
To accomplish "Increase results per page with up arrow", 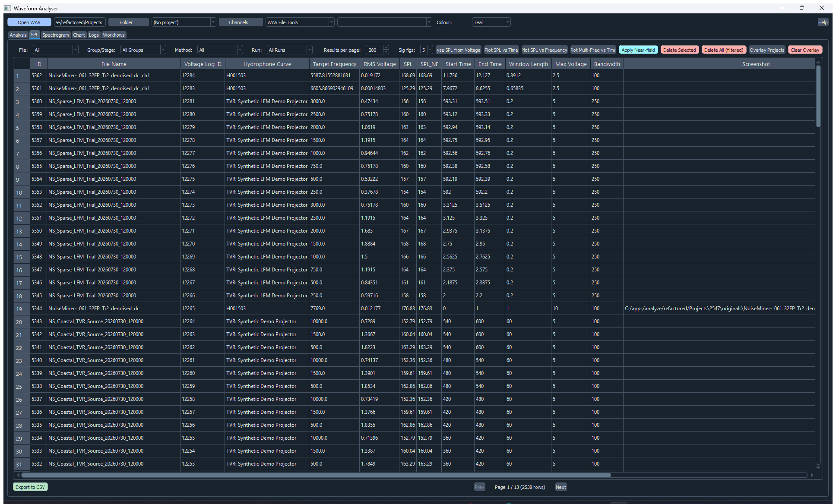I will (x=386, y=48).
